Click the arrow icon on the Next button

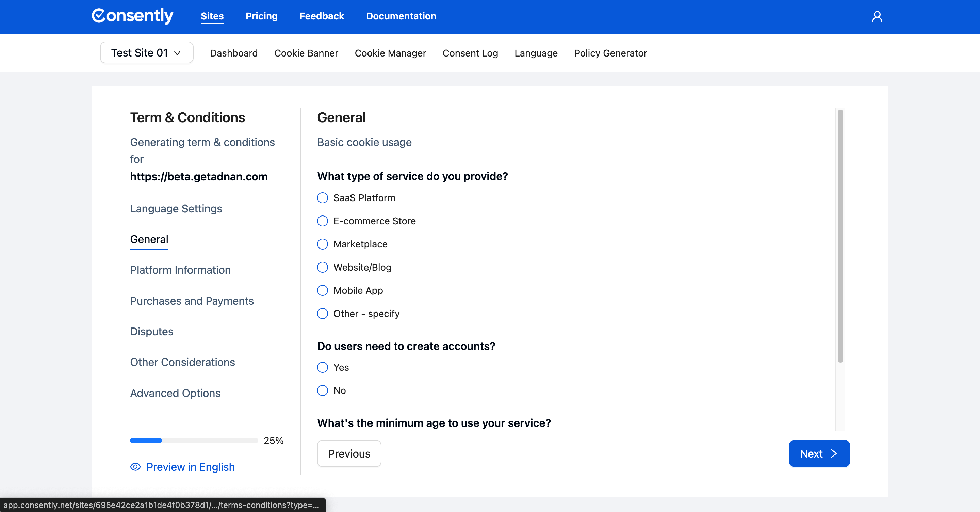(x=834, y=453)
